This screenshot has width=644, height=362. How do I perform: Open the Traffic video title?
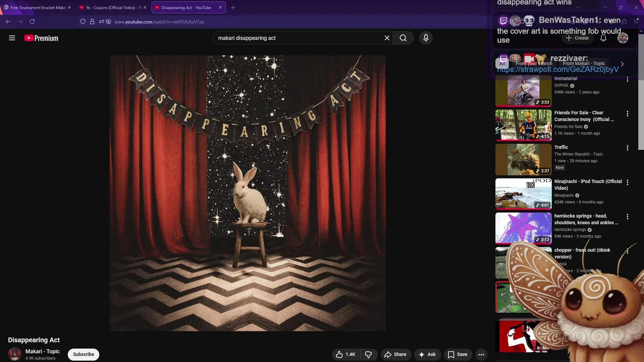coord(561,147)
